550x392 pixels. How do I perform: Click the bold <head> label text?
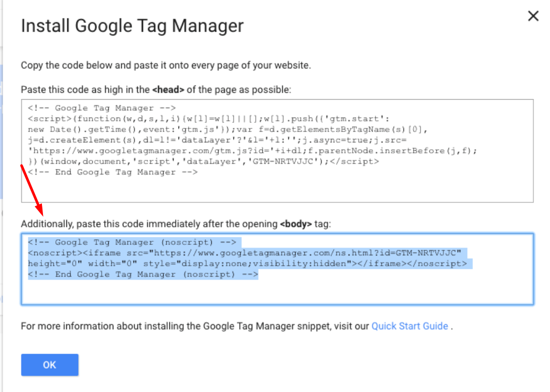[168, 90]
